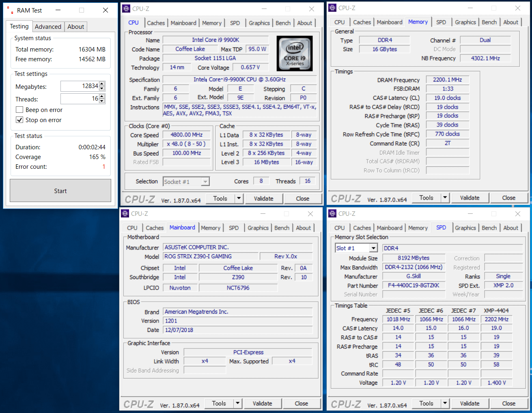Click the Megabytes input field
Screen dimensions: 532x413
80,86
